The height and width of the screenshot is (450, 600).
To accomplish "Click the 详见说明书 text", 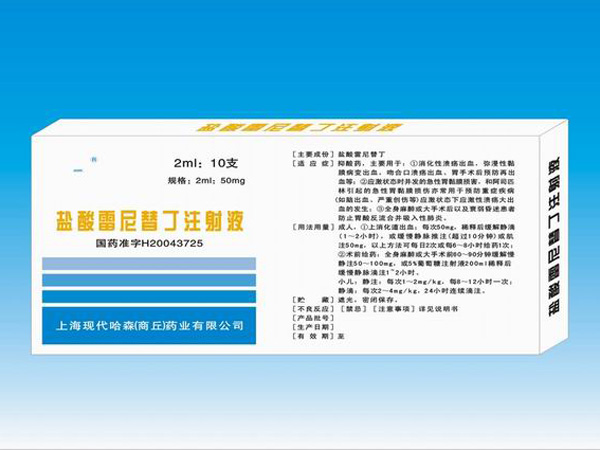I will click(x=438, y=309).
